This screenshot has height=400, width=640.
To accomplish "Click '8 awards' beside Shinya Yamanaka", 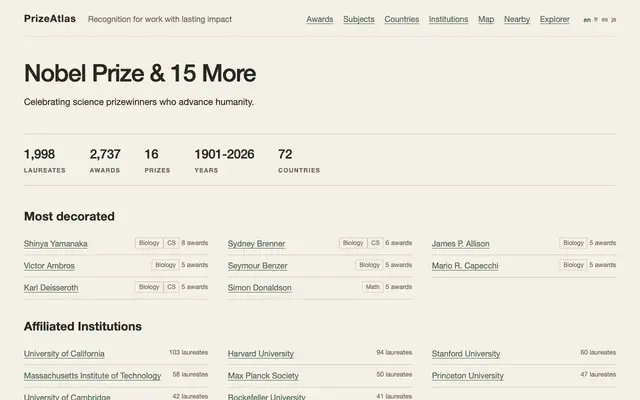I will (195, 243).
